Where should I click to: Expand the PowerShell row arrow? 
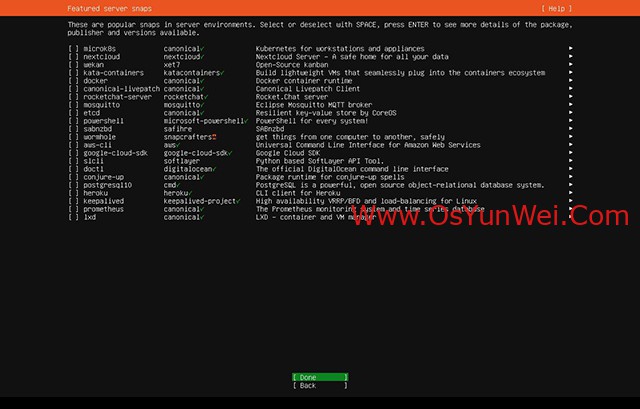570,120
